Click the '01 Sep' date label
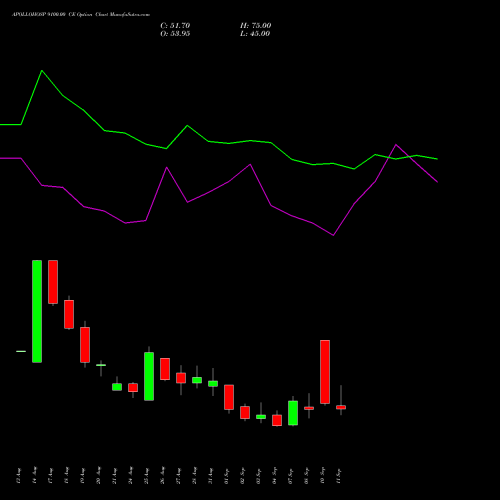This screenshot has width=500, height=500. pos(227,475)
